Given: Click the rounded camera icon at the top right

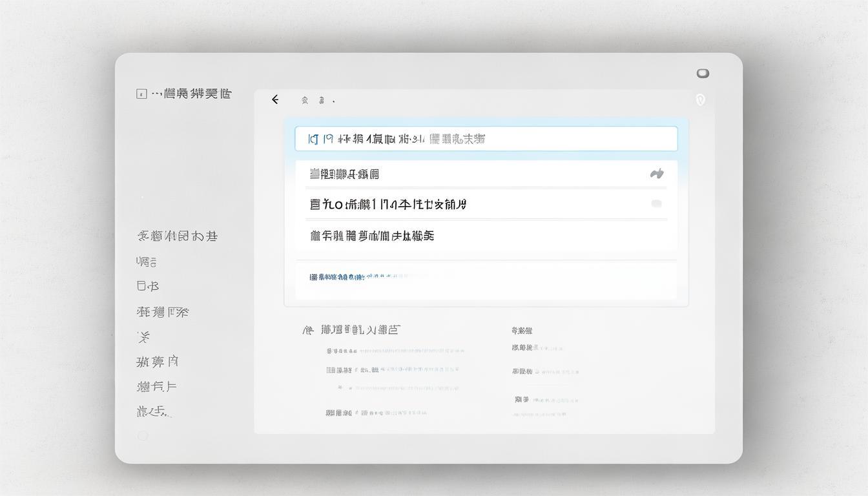Looking at the screenshot, I should 702,73.
